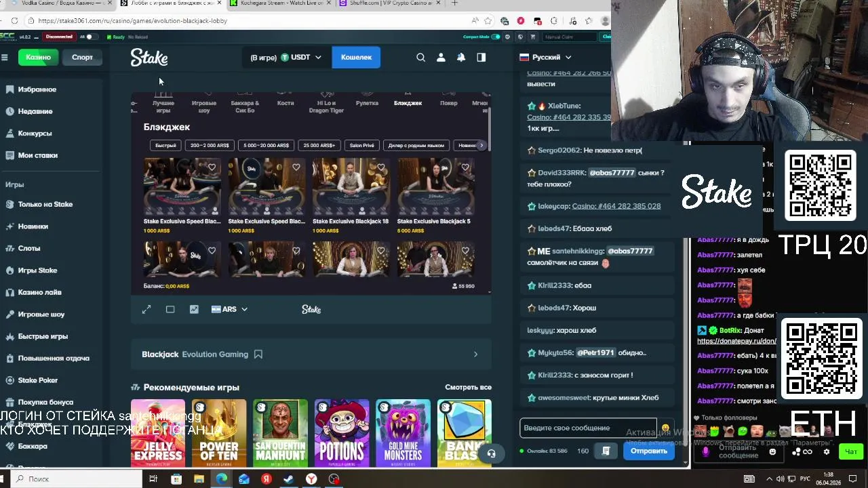Send the Stake chat message with Отправить

point(649,451)
